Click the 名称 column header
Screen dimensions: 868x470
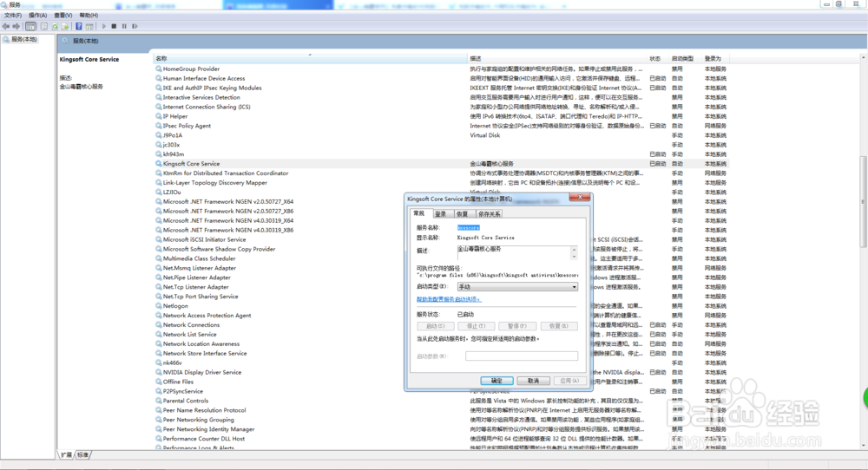(310, 58)
